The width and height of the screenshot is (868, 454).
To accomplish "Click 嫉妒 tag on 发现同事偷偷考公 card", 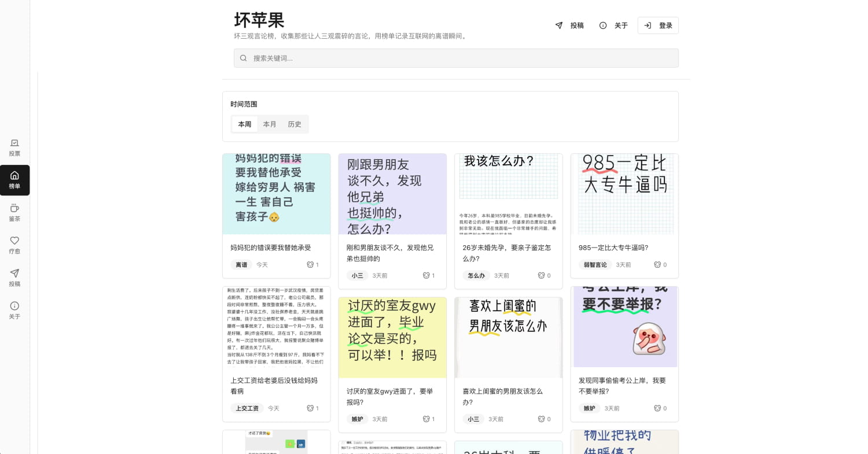I will tap(590, 408).
